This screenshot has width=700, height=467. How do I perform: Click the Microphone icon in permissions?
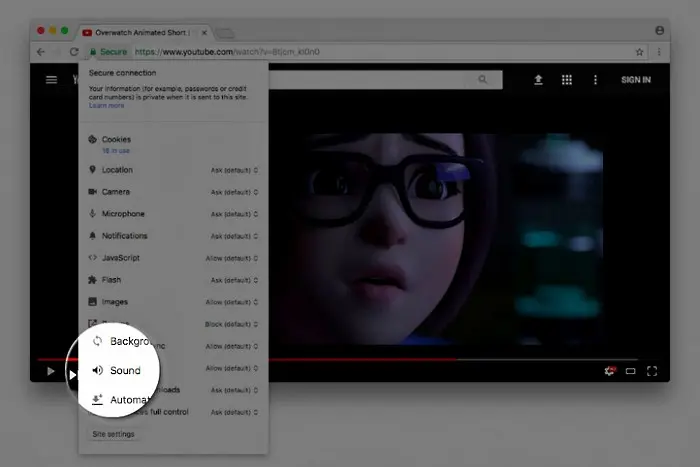point(92,213)
